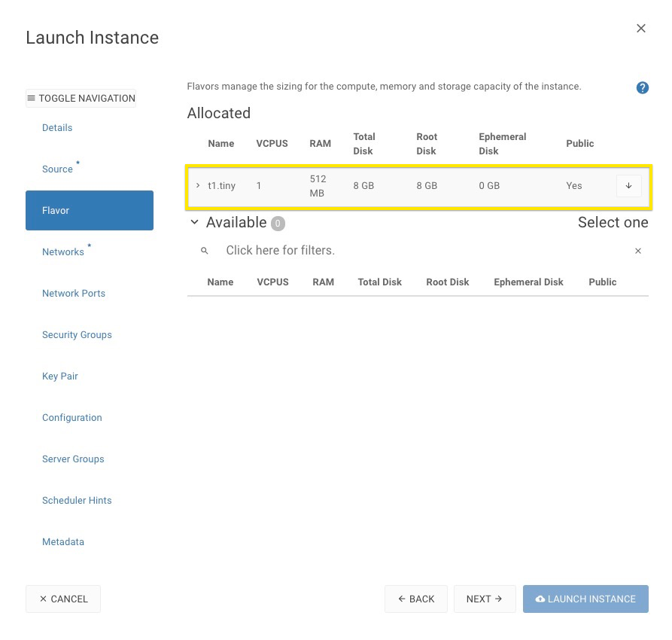Go to the Source step

point(57,169)
